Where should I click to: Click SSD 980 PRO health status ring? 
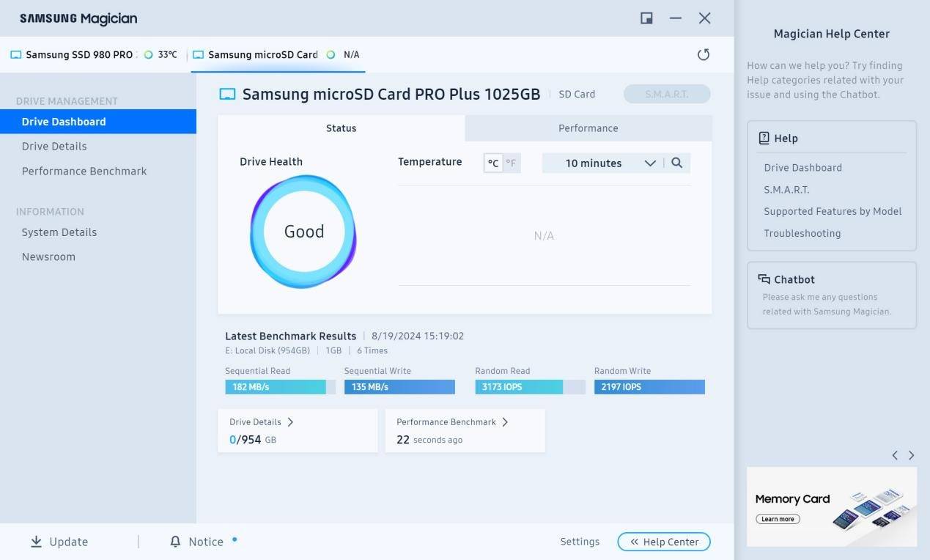(x=148, y=55)
